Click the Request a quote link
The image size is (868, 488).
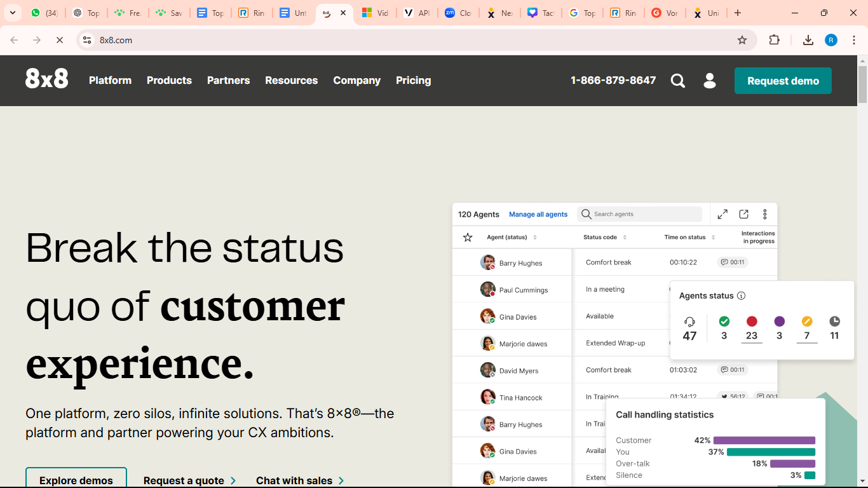tap(189, 480)
